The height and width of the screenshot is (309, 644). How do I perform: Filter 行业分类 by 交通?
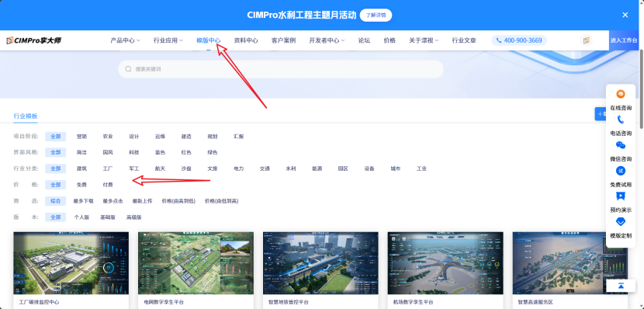265,168
